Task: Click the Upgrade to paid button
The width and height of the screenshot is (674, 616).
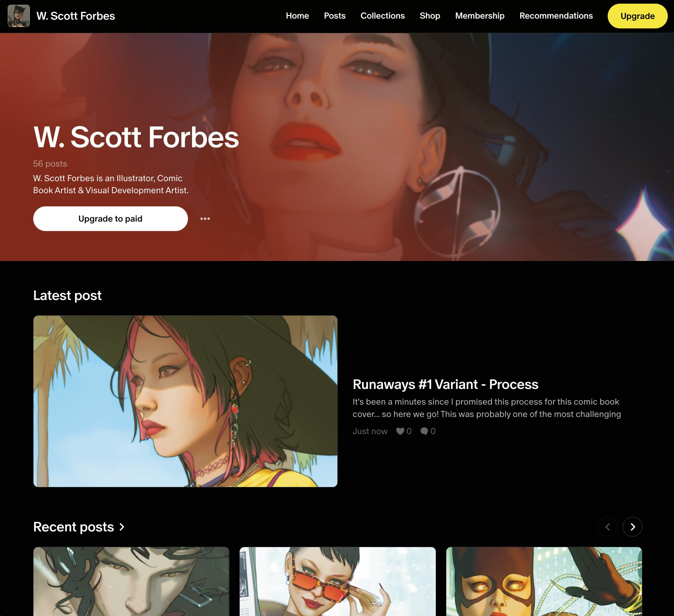Action: (110, 219)
